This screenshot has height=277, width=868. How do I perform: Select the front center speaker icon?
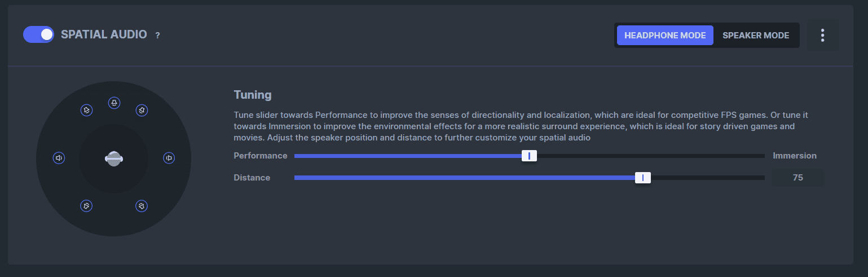pyautogui.click(x=114, y=103)
